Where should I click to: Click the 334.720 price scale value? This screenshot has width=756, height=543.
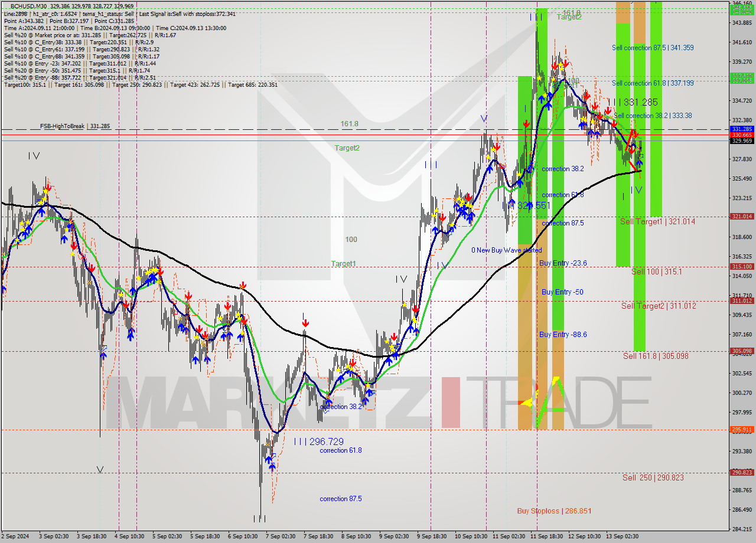(x=742, y=100)
